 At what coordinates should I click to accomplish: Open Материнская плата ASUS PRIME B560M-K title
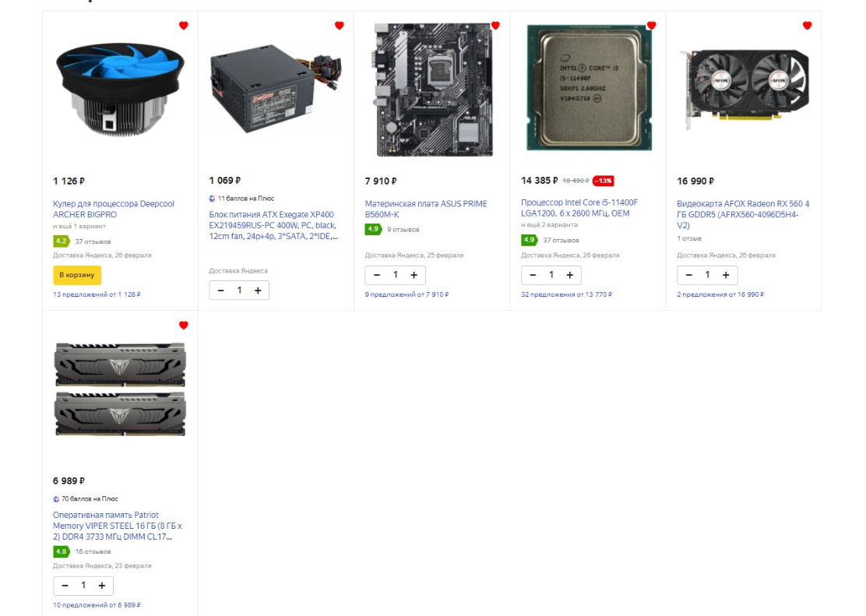(x=426, y=209)
